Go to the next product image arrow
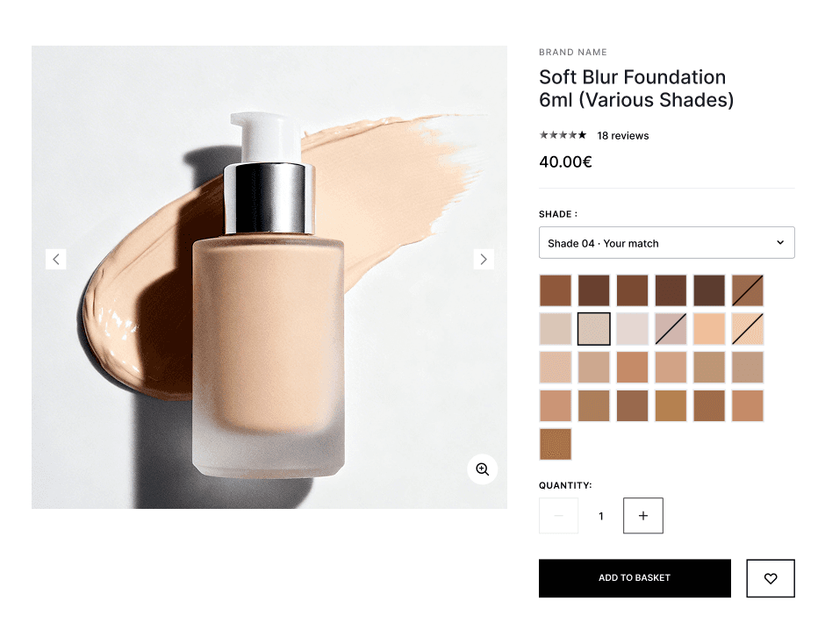Screen dimensions: 825x644 [x=484, y=259]
